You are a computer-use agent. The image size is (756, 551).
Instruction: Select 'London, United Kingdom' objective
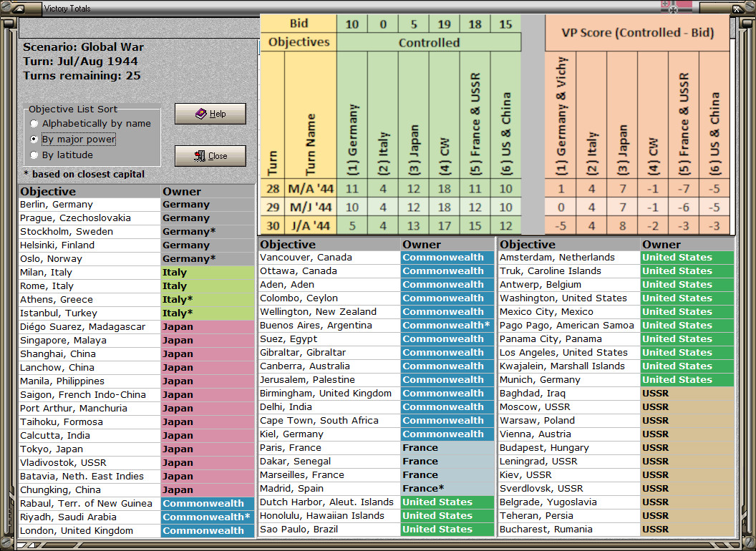click(89, 531)
